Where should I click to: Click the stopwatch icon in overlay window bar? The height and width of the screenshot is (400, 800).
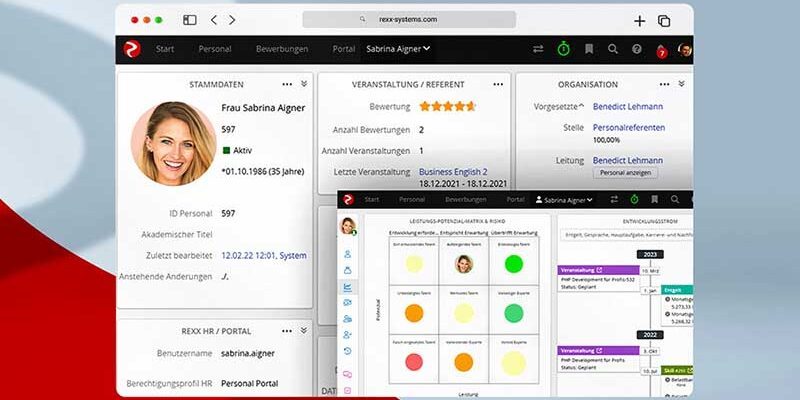tap(634, 199)
